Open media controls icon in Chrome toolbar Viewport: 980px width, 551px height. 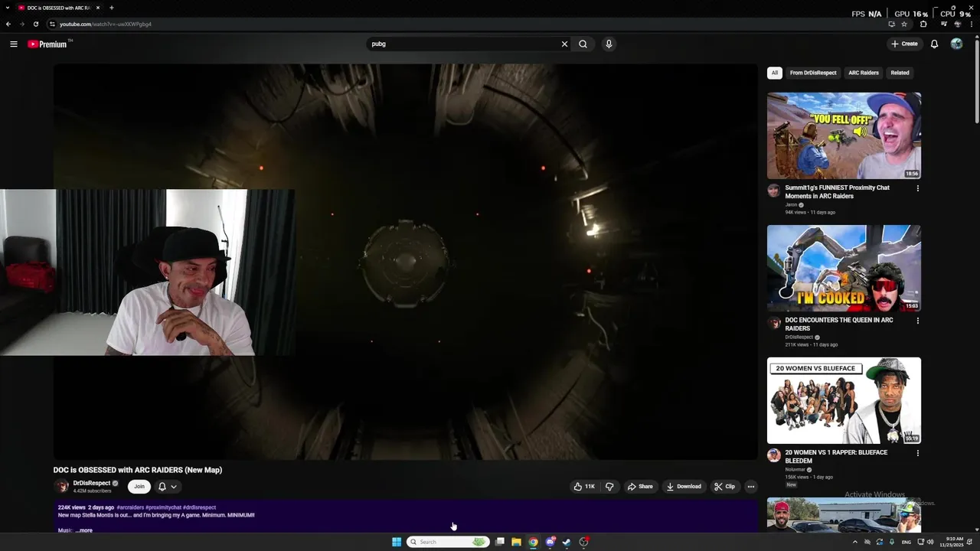point(943,24)
